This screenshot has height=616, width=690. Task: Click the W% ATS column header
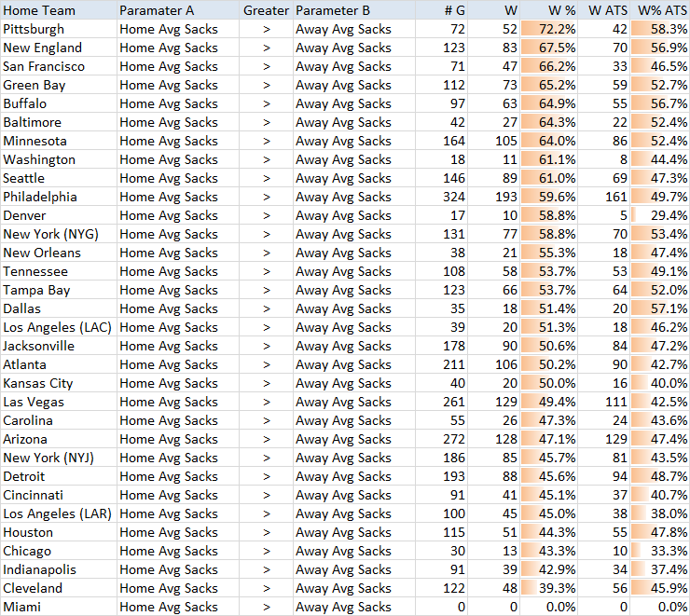[x=660, y=10]
